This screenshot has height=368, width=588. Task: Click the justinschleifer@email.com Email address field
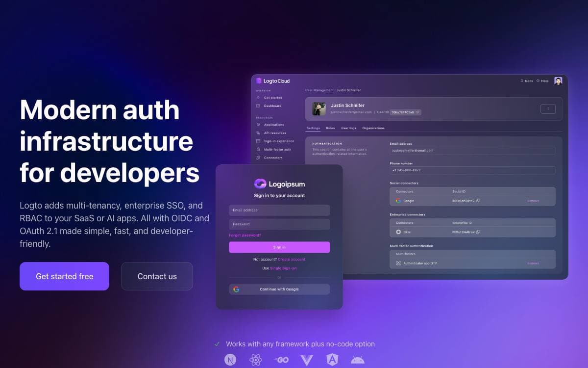pos(472,151)
